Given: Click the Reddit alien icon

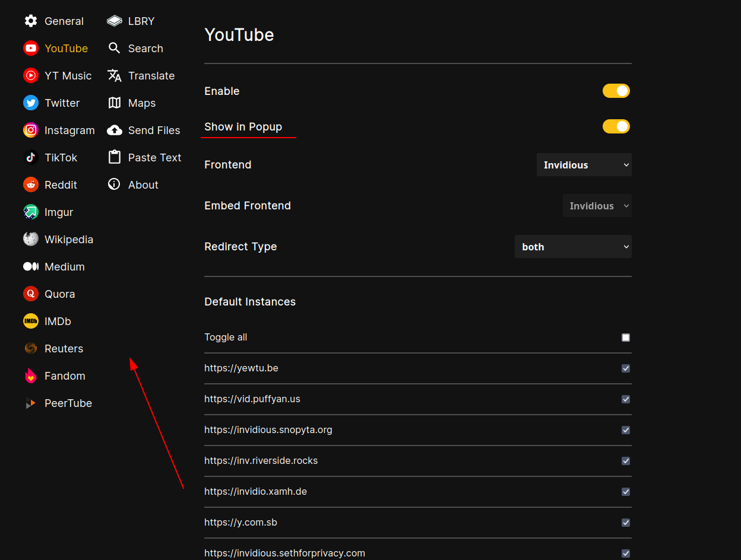Looking at the screenshot, I should (30, 184).
